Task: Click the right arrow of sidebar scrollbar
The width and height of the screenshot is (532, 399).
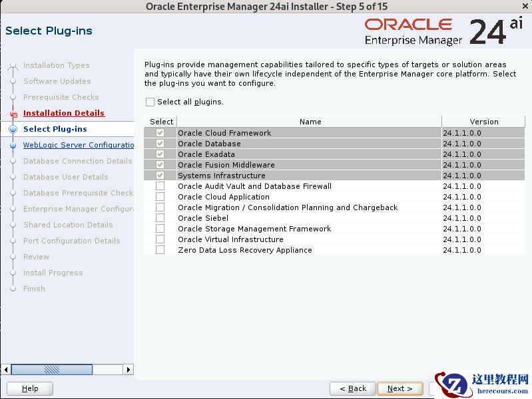Action: [129, 370]
